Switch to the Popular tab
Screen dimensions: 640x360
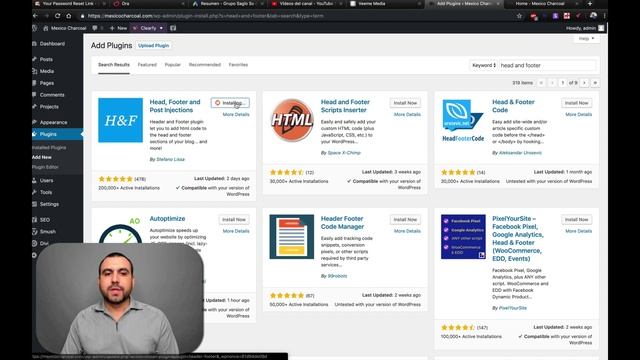[x=173, y=65]
